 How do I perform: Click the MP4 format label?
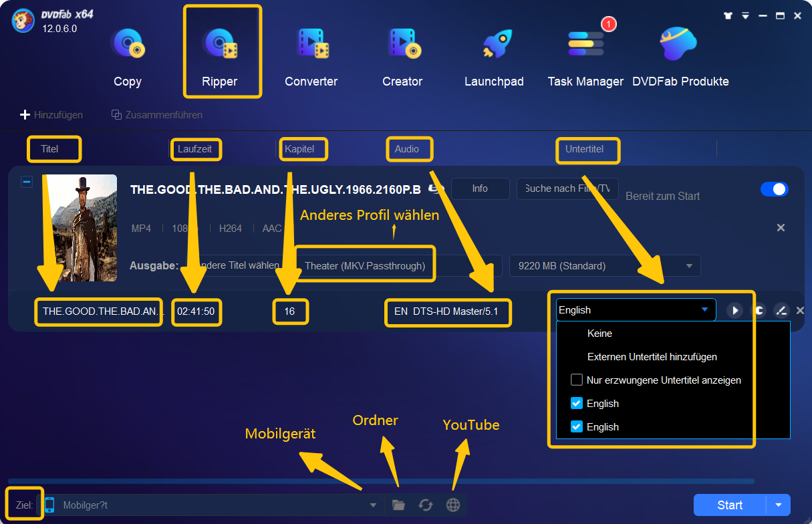click(142, 228)
